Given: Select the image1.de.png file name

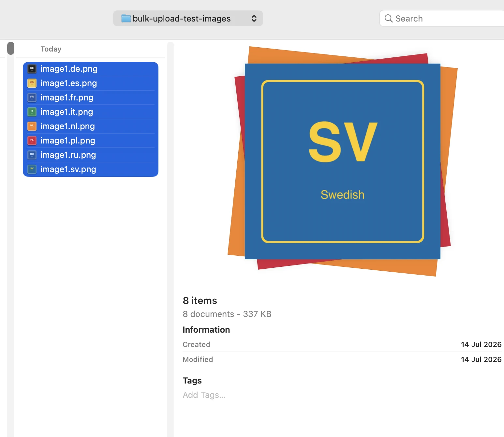Looking at the screenshot, I should pos(69,69).
